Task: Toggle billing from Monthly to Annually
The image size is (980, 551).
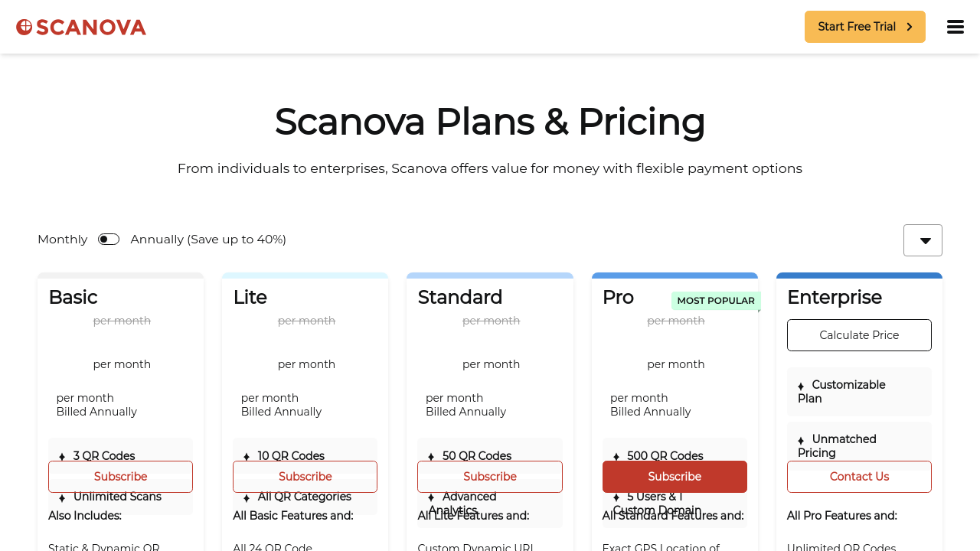Action: 108,239
